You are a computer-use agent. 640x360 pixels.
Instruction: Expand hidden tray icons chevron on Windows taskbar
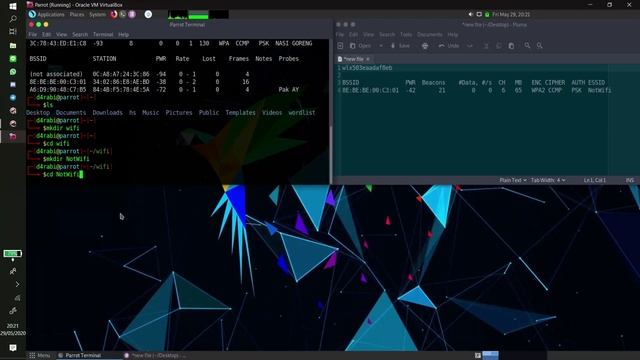pyautogui.click(x=17, y=284)
